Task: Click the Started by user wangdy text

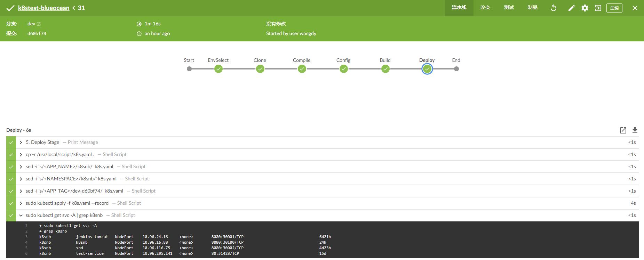Action: 291,33
